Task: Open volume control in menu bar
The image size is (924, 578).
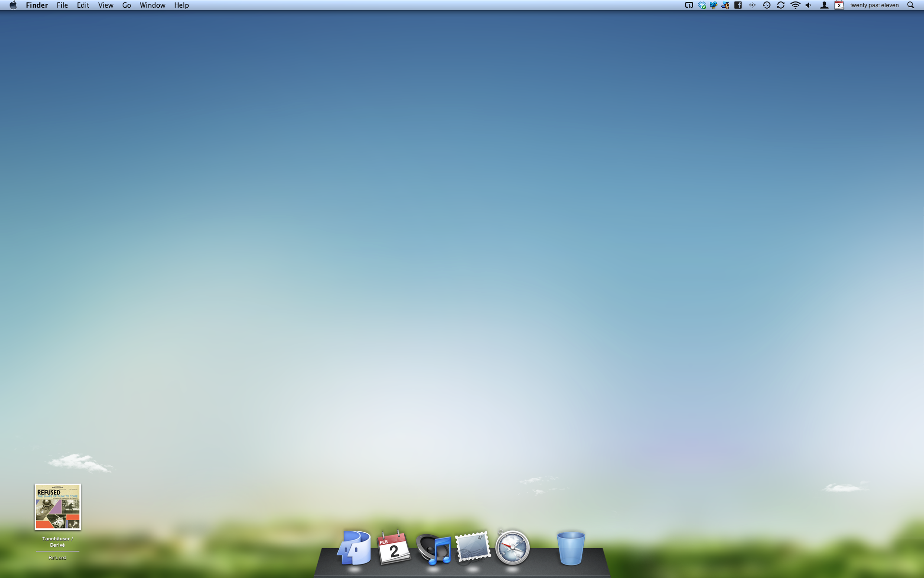Action: click(x=808, y=5)
